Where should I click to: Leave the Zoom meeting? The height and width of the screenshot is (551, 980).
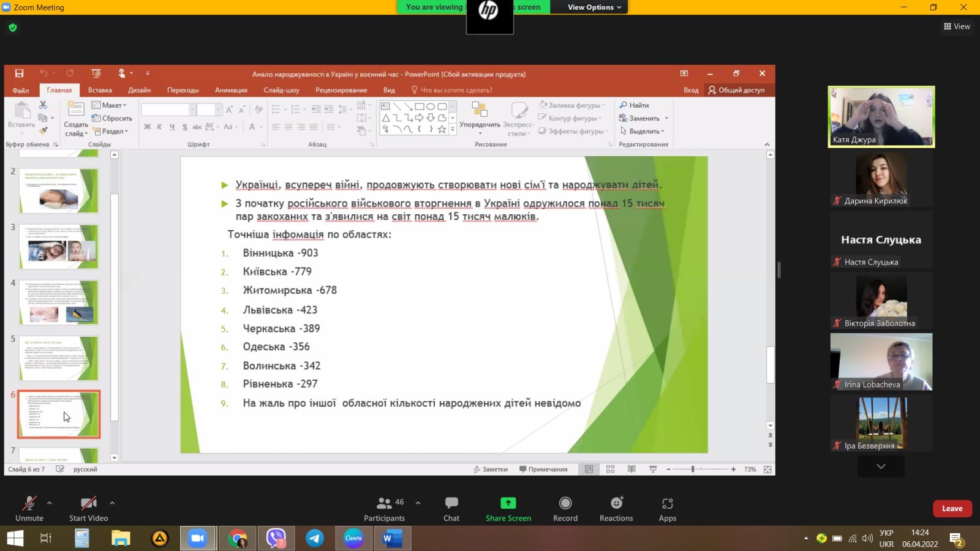[952, 509]
